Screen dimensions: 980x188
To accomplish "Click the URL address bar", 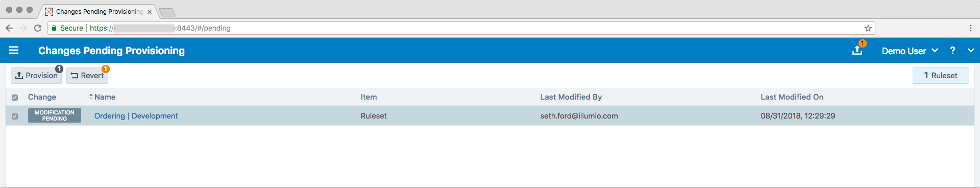I will tap(459, 28).
